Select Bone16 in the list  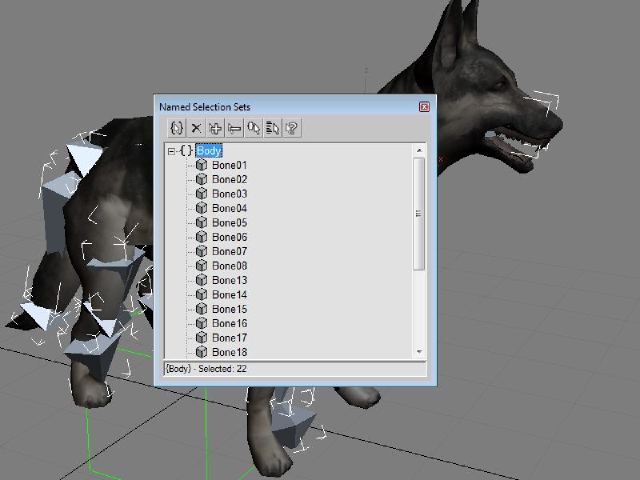click(x=229, y=324)
